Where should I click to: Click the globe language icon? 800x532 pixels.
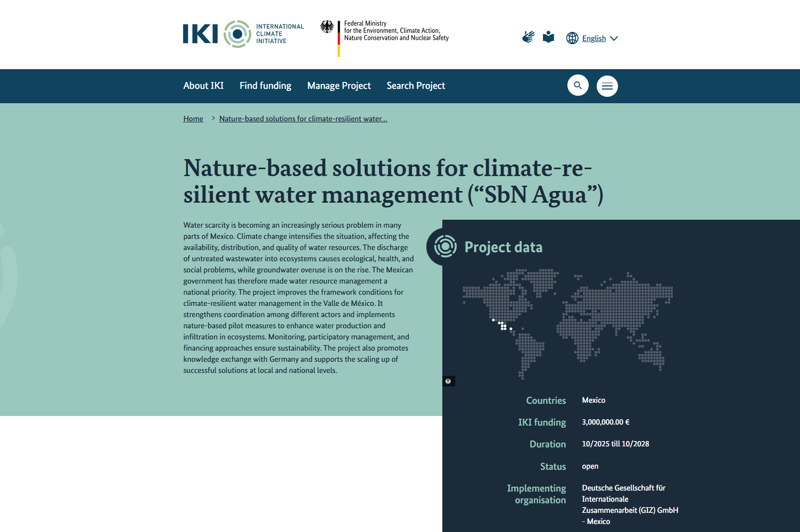click(x=572, y=38)
